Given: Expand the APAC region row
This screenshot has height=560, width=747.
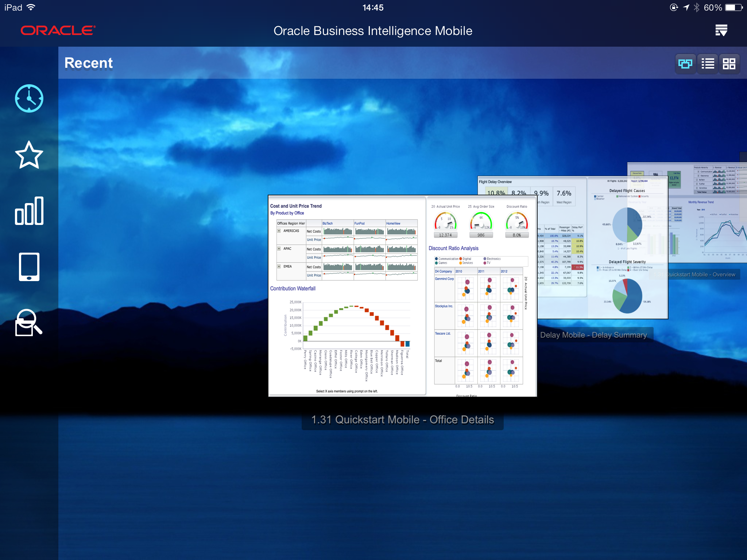Looking at the screenshot, I should [279, 249].
